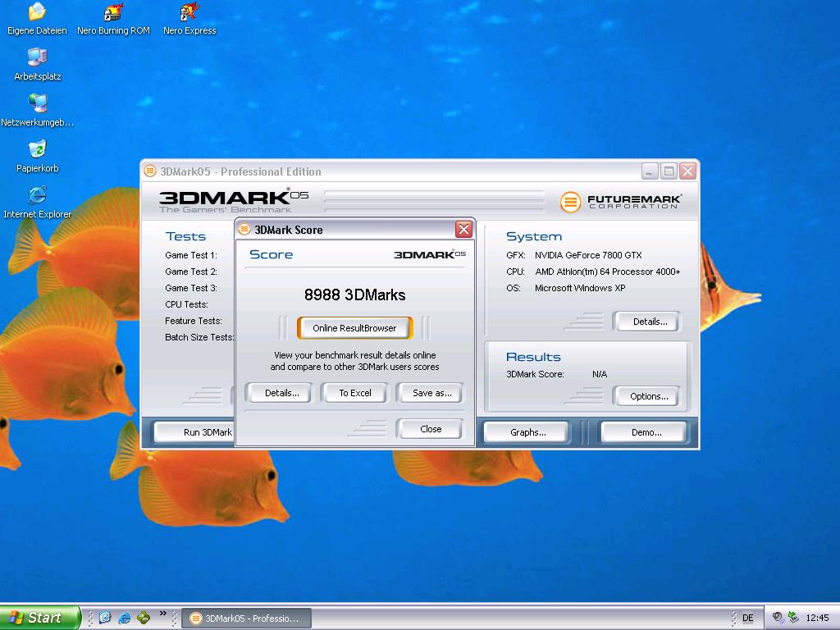840x630 pixels.
Task: Select the 'CPU Tests:' label
Action: tap(186, 304)
